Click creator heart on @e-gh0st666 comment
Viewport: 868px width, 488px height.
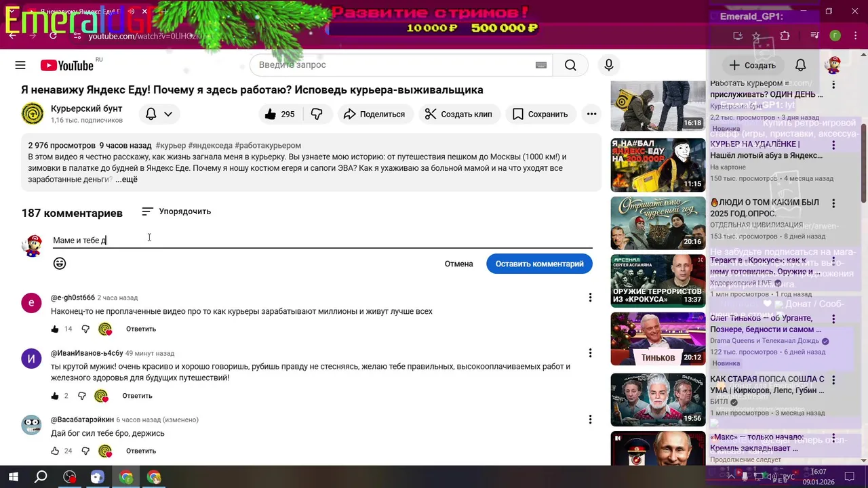click(x=105, y=329)
